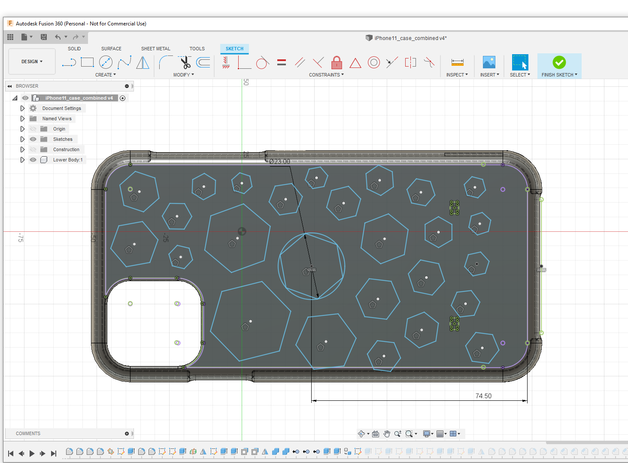Play the timeline forward
The image size is (628, 472).
[x=32, y=454]
